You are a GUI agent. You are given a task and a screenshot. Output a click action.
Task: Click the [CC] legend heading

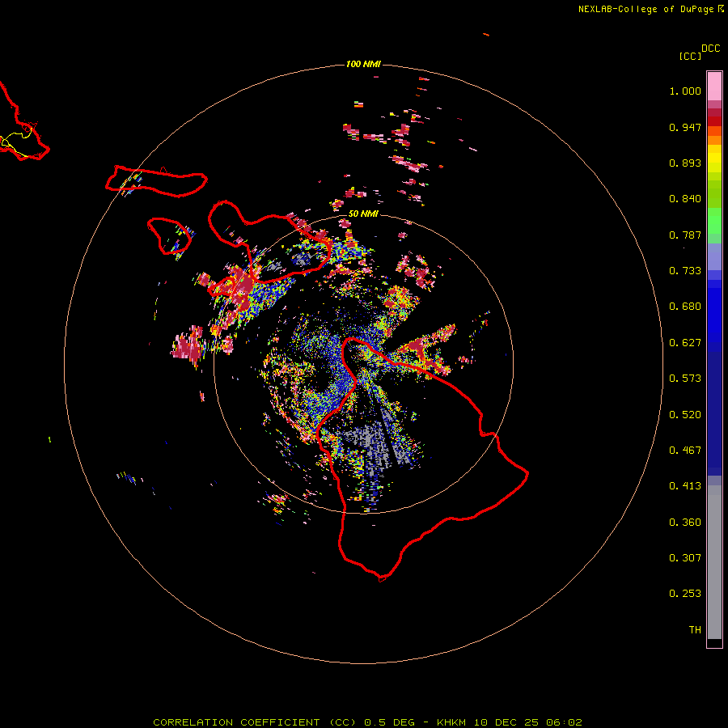tap(690, 56)
